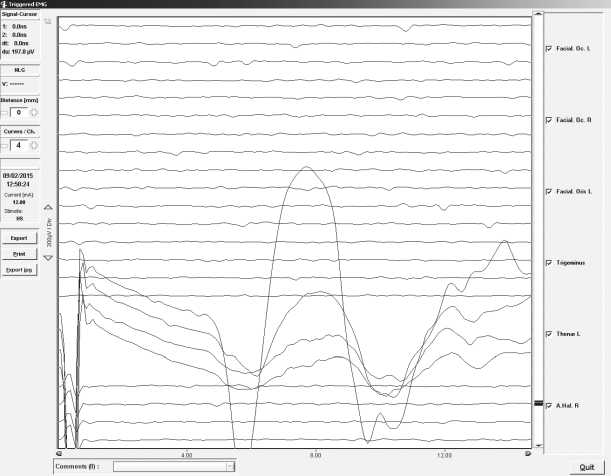Click the 4.00 time axis label
Image resolution: width=611 pixels, height=476 pixels.
tap(187, 455)
